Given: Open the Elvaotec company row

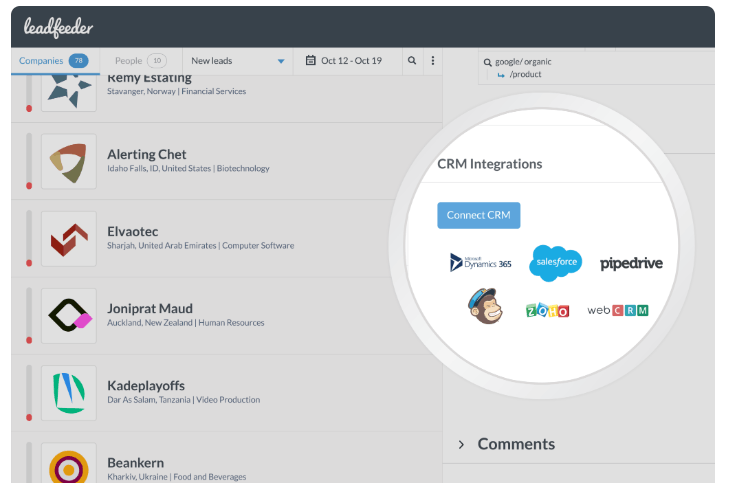Looking at the screenshot, I should (x=227, y=239).
